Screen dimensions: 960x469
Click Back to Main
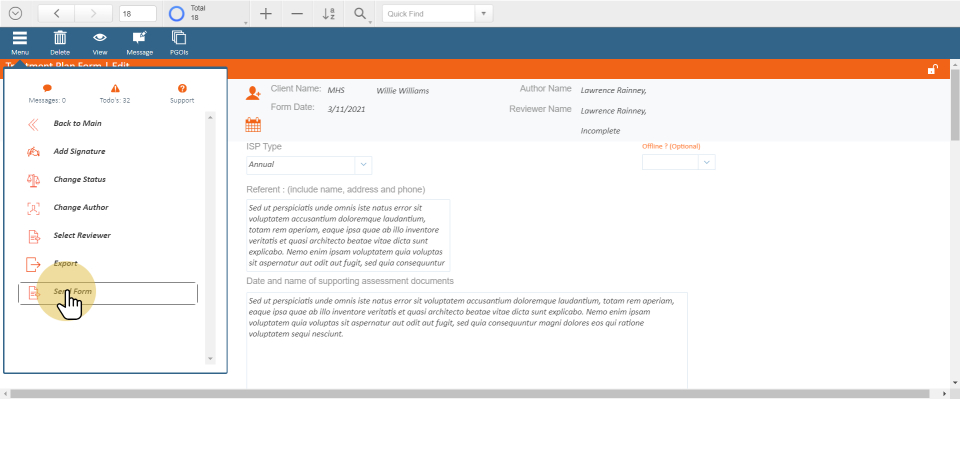tap(77, 124)
